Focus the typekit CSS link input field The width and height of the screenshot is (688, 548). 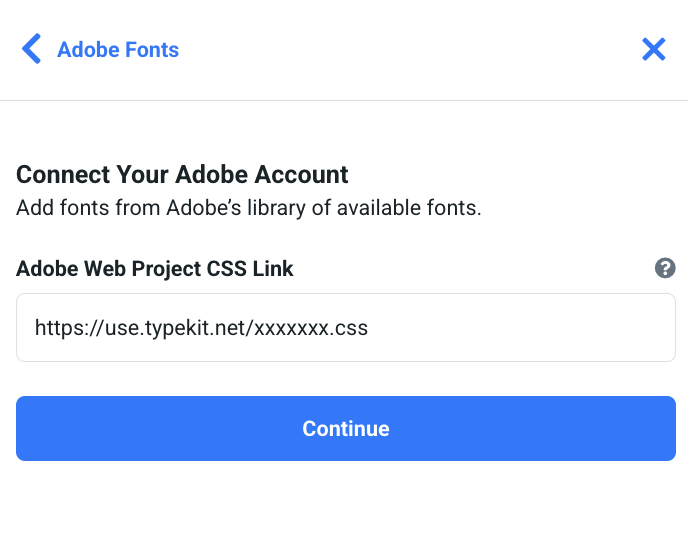point(346,327)
